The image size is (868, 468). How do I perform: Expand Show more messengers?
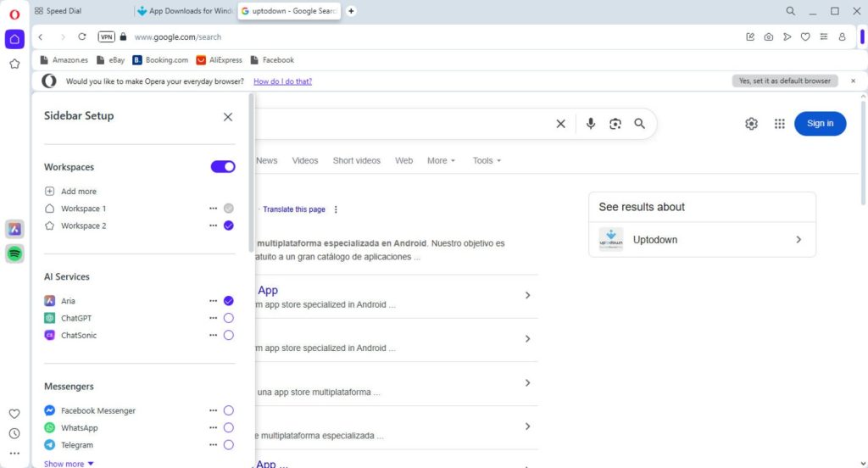69,464
